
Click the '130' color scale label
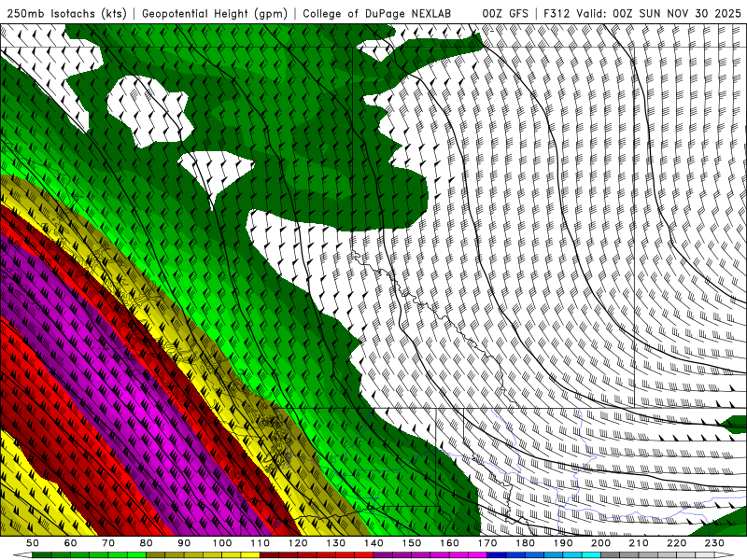tap(335, 543)
